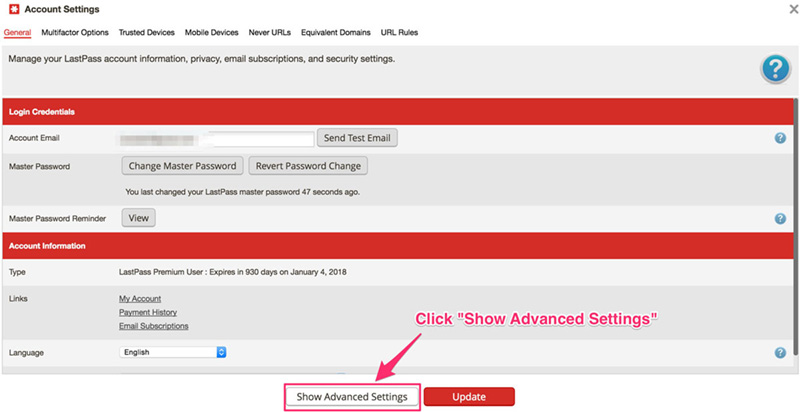This screenshot has width=800, height=412.
Task: Click help icon beside Language row
Action: point(780,352)
